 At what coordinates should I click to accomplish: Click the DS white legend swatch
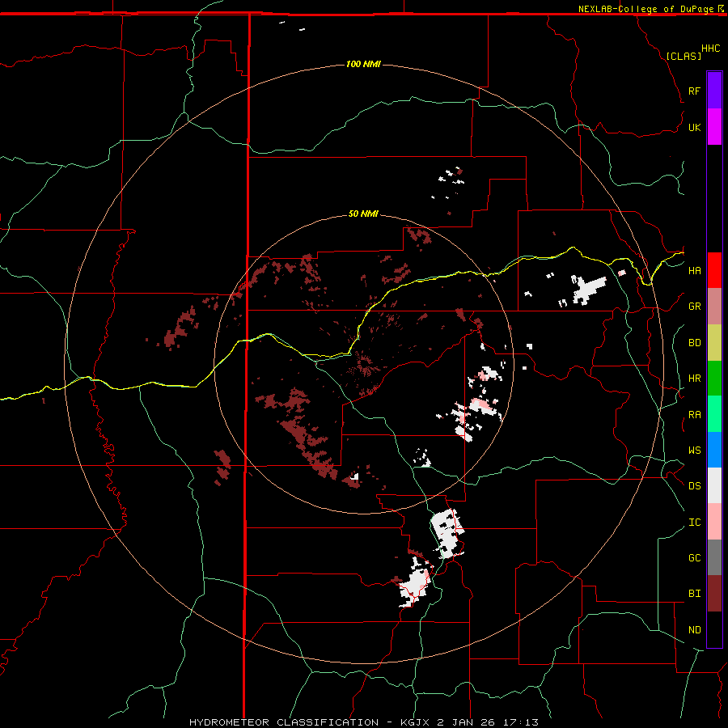pyautogui.click(x=714, y=485)
